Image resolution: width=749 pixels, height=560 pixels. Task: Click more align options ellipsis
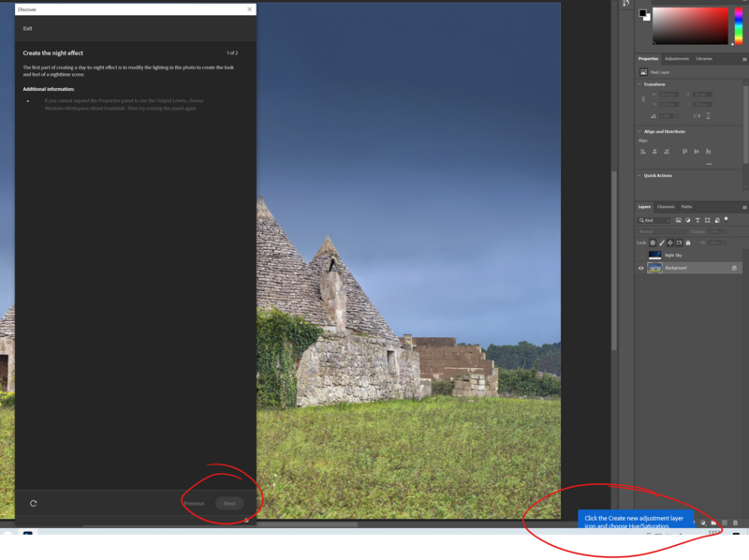pos(709,164)
